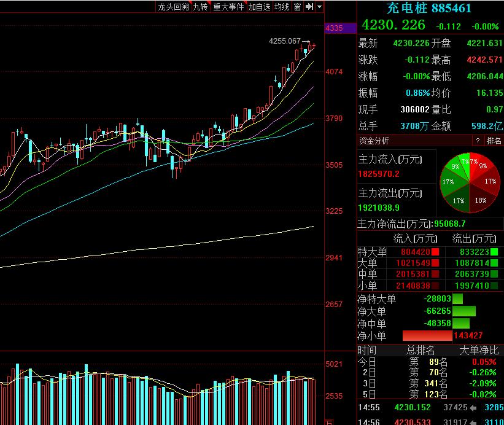Click the 3日 ranking row 第341名

[x=430, y=383]
